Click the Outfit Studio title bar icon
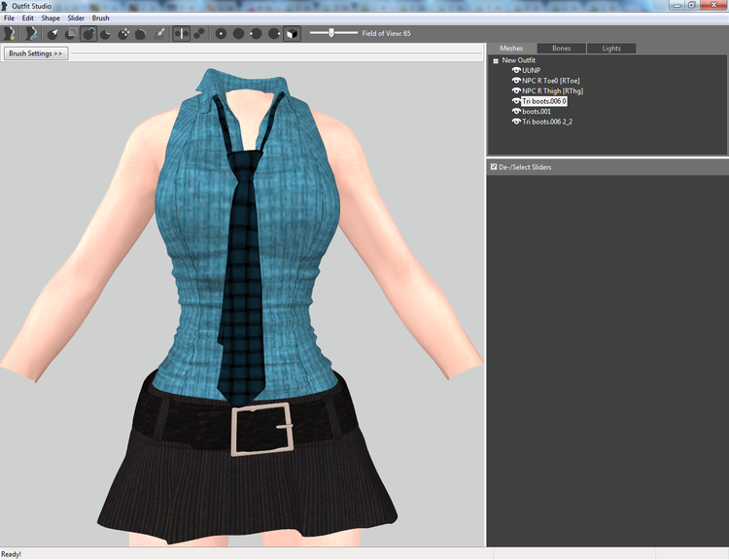Image resolution: width=729 pixels, height=560 pixels. click(5, 6)
